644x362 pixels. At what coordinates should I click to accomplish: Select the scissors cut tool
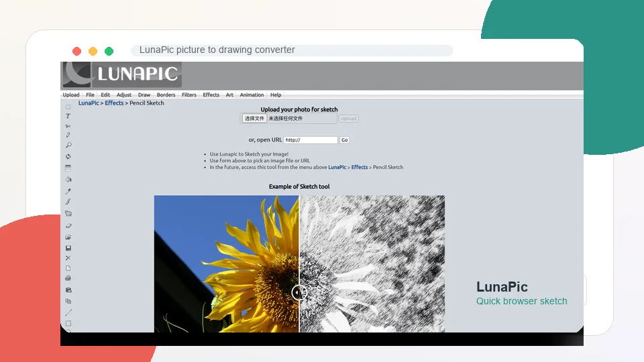click(68, 126)
